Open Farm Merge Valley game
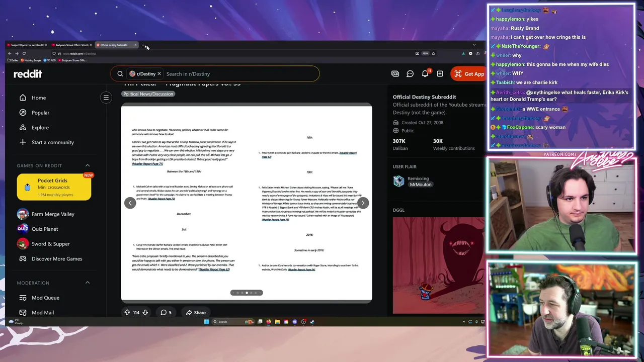Image resolution: width=644 pixels, height=362 pixels. (54, 214)
